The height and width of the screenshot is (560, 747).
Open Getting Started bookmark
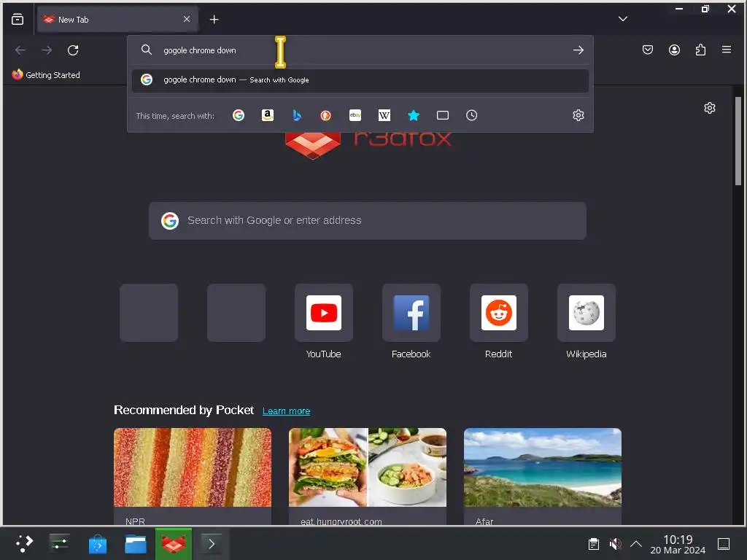46,75
